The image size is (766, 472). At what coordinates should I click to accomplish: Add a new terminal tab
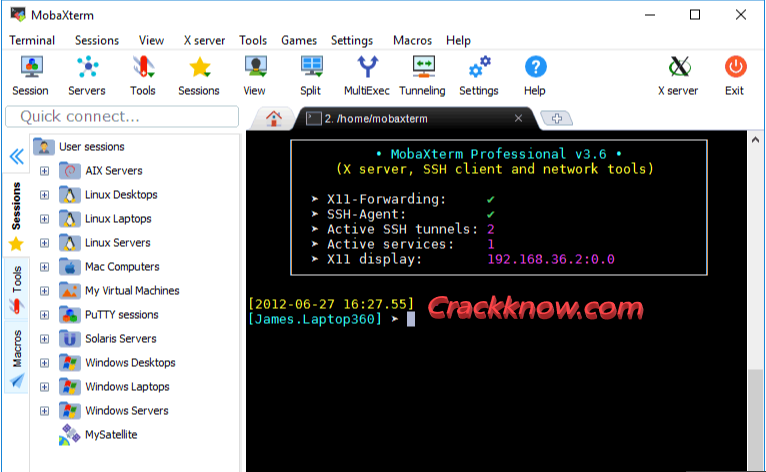557,118
